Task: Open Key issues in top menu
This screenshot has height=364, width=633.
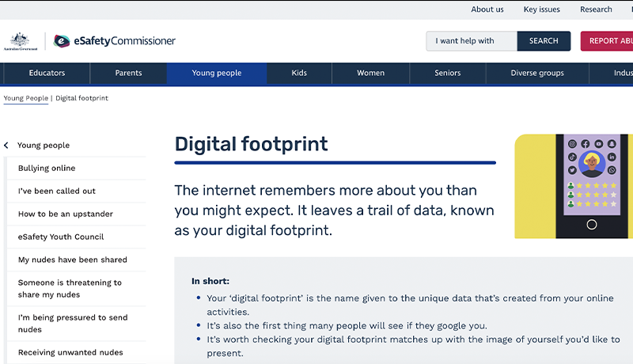Action: tap(541, 9)
